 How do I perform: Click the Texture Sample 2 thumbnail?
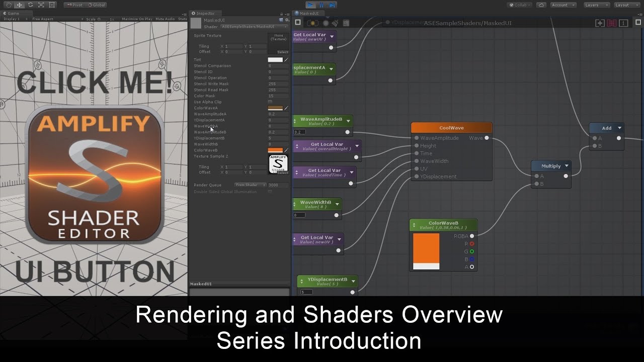point(278,164)
